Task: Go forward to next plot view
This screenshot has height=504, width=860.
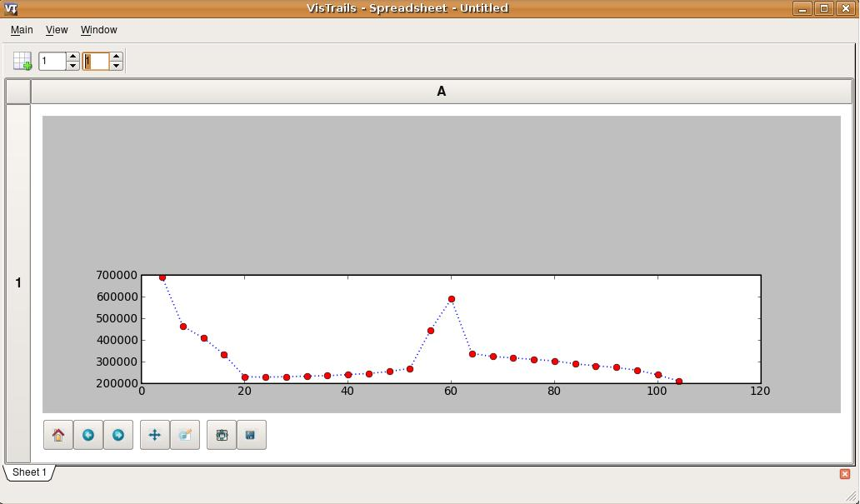Action: [x=118, y=435]
